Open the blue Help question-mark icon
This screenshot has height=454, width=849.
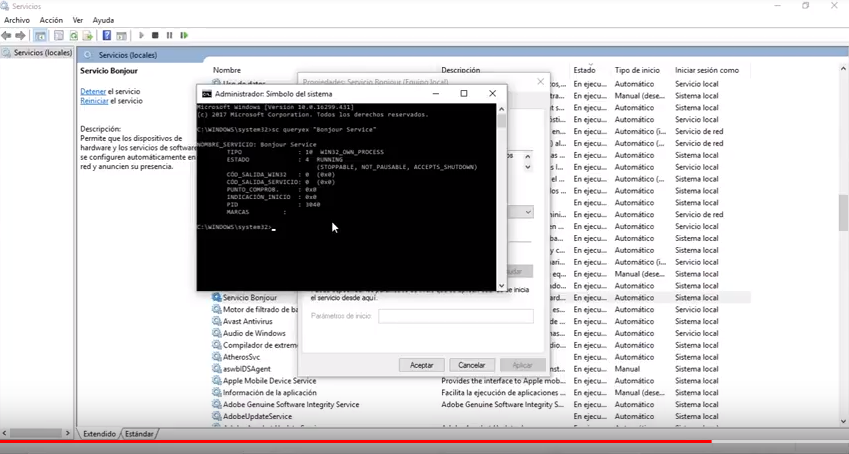107,35
